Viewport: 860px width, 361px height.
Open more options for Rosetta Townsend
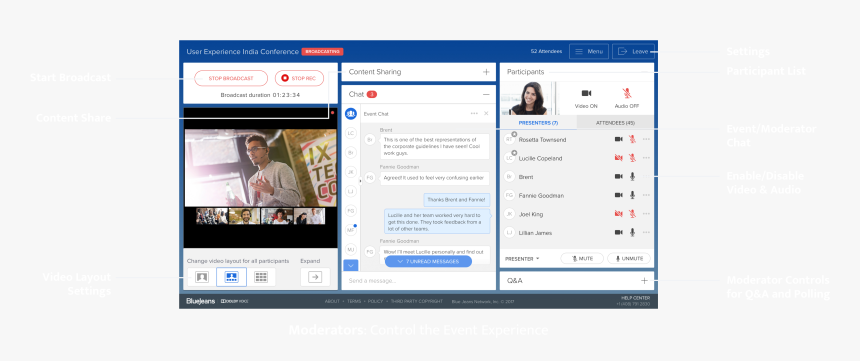pos(646,139)
